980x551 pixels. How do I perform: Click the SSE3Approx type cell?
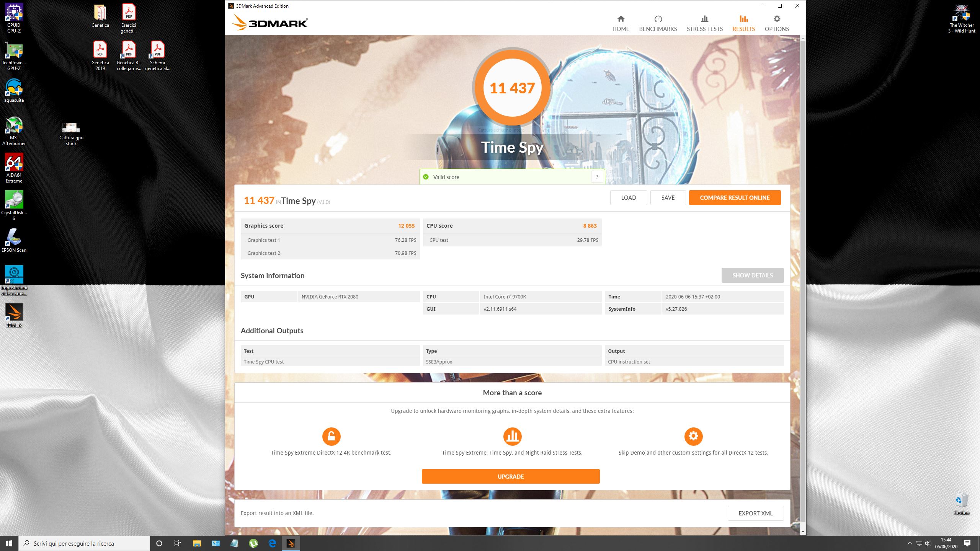tap(512, 362)
